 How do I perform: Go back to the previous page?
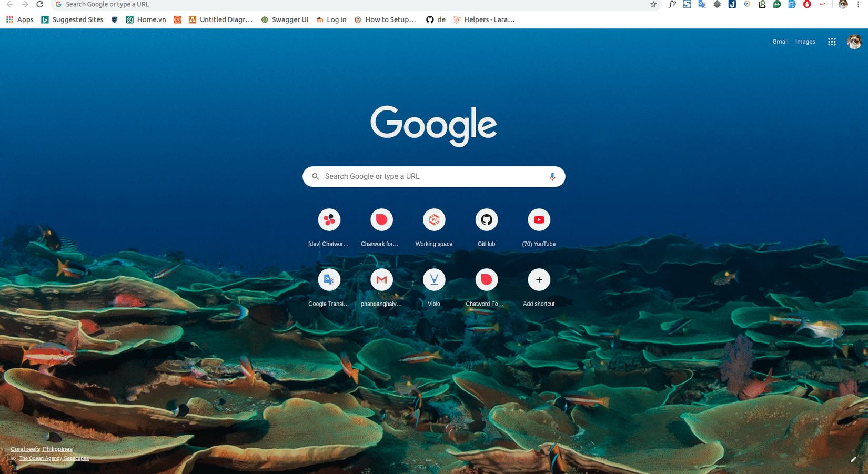[9, 4]
